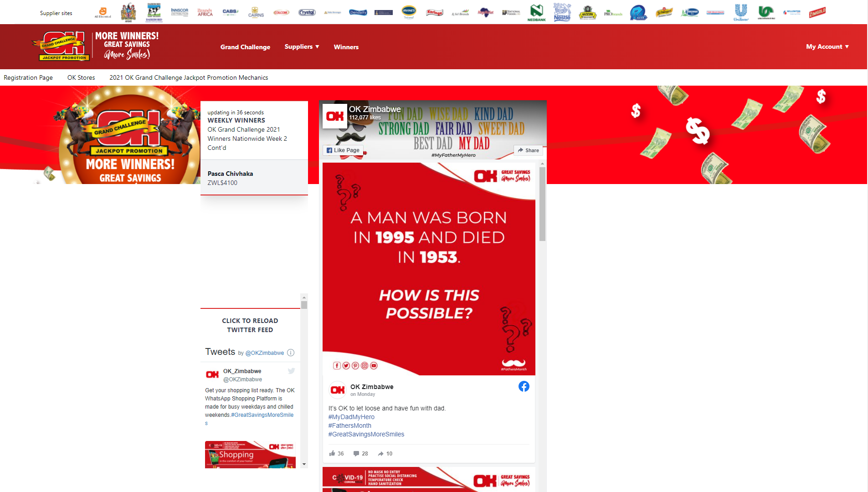Open the Registration Page link
This screenshot has height=492, width=868.
click(x=28, y=77)
